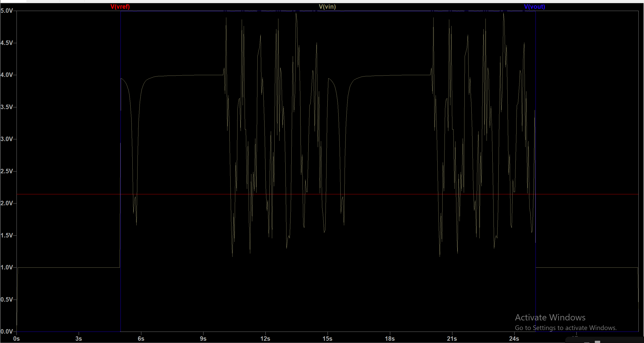Image resolution: width=644 pixels, height=343 pixels.
Task: Click the 2.5V vertical axis label
Action: pyautogui.click(x=6, y=171)
